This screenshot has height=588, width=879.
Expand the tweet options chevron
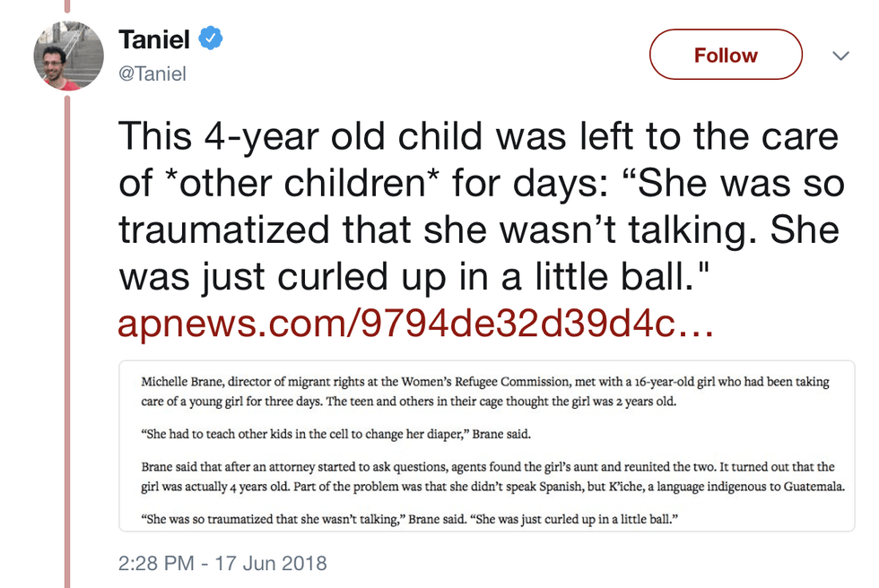point(840,56)
